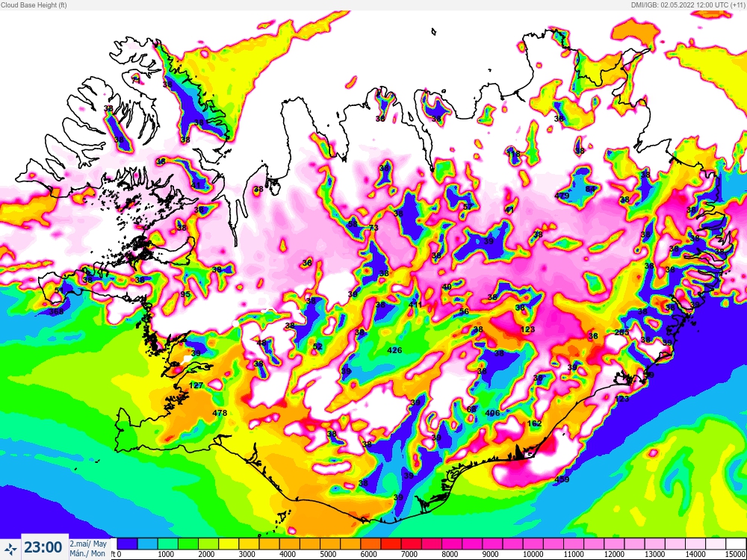Viewport: 747px width, 560px height.
Task: Click the pinwheel logo icon beside the time
Action: [x=11, y=548]
